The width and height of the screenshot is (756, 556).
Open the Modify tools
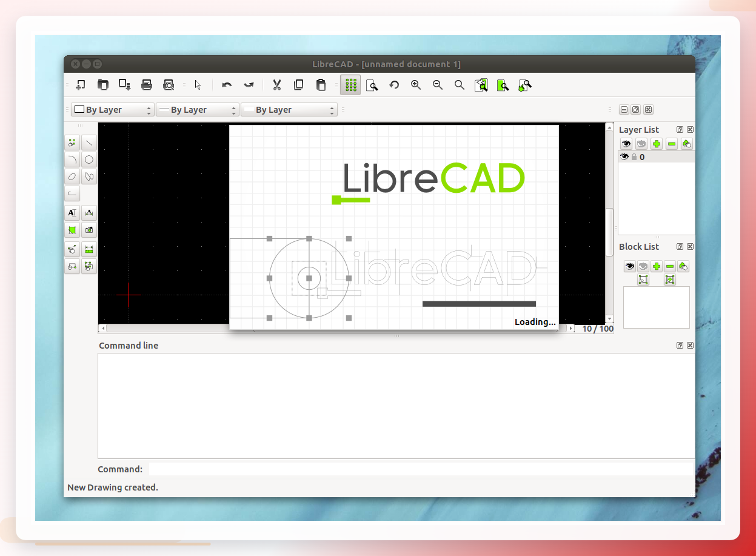72,249
